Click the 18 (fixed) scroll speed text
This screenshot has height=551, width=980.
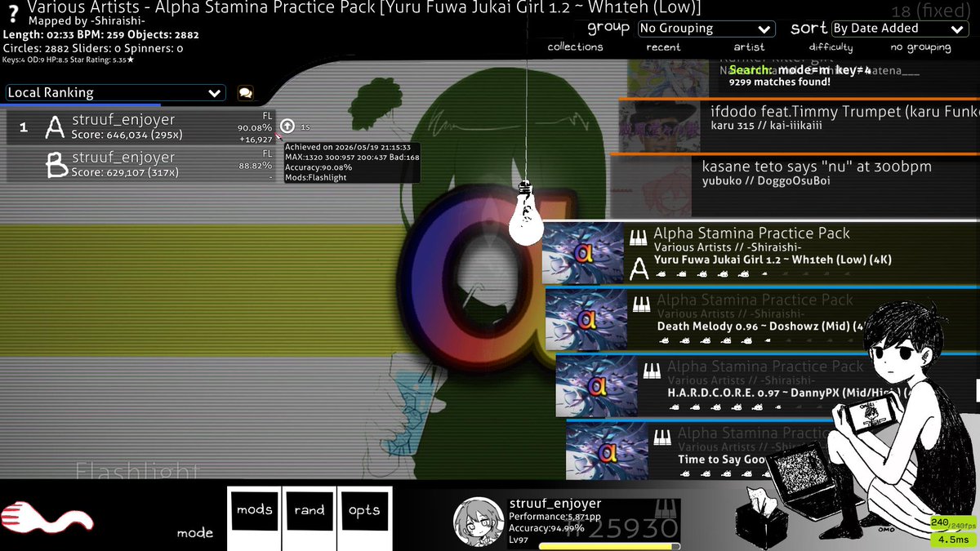tap(929, 11)
